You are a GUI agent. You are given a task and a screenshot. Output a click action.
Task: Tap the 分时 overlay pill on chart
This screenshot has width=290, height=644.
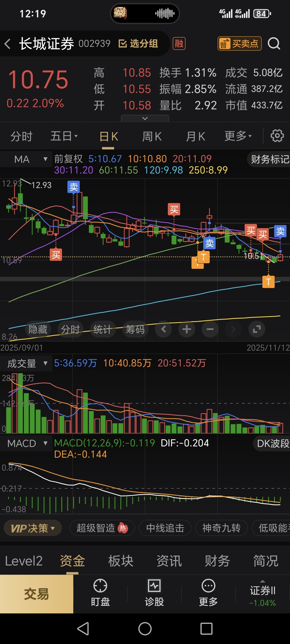[x=70, y=329]
